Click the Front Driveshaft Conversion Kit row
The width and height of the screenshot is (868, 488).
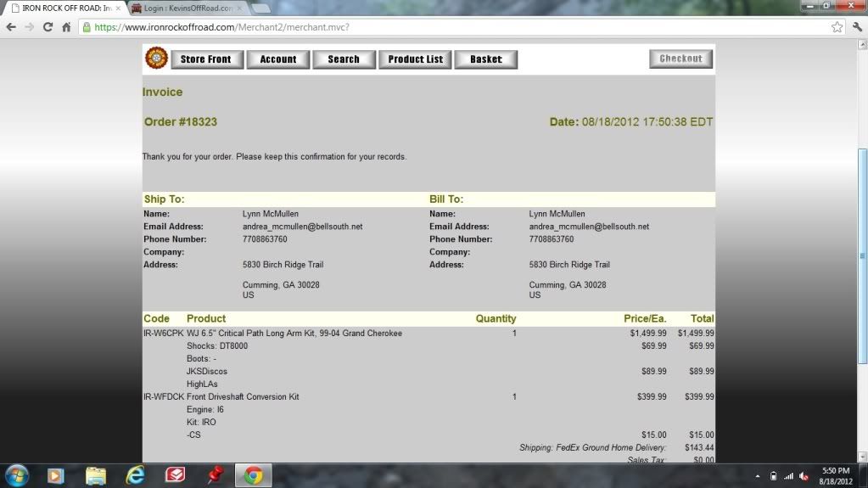(428, 396)
